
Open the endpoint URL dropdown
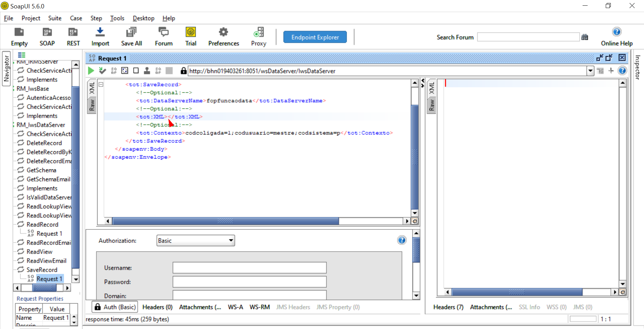(590, 71)
